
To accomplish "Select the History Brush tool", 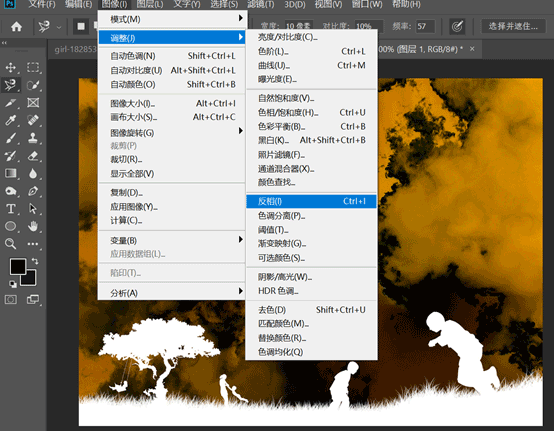I will (10, 155).
